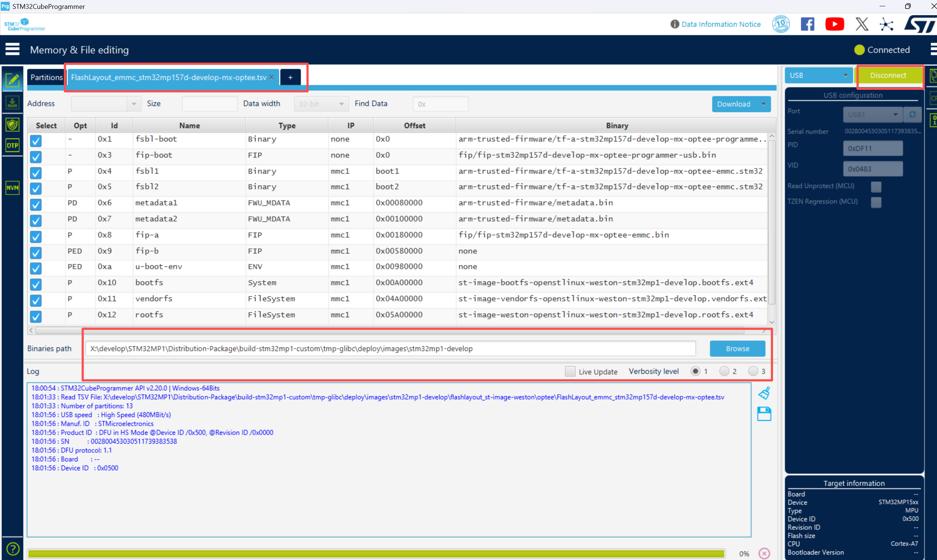The image size is (937, 560).
Task: Click Browse for binaries path
Action: (x=737, y=349)
